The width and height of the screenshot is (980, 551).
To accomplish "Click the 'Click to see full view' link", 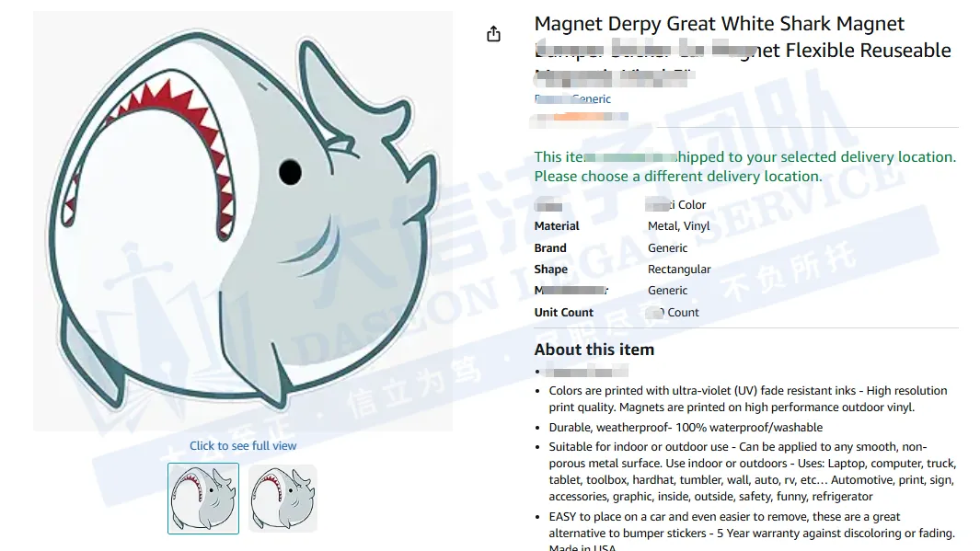I will pyautogui.click(x=243, y=445).
